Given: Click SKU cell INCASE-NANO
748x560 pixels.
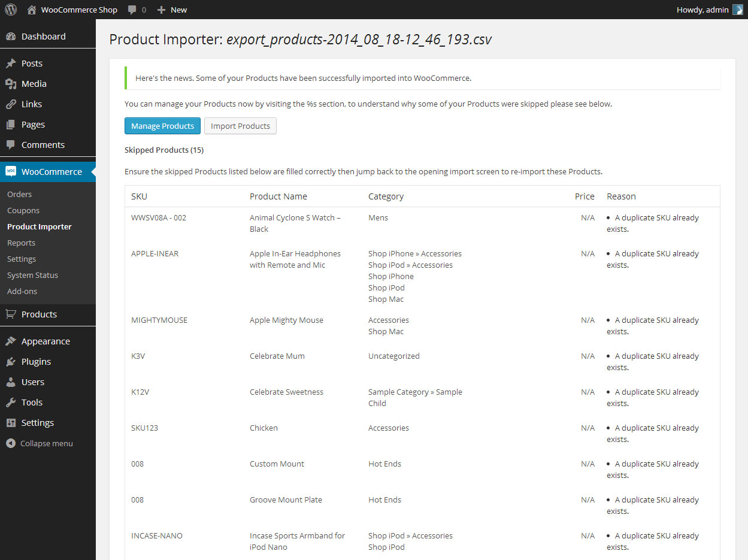Looking at the screenshot, I should [x=157, y=536].
